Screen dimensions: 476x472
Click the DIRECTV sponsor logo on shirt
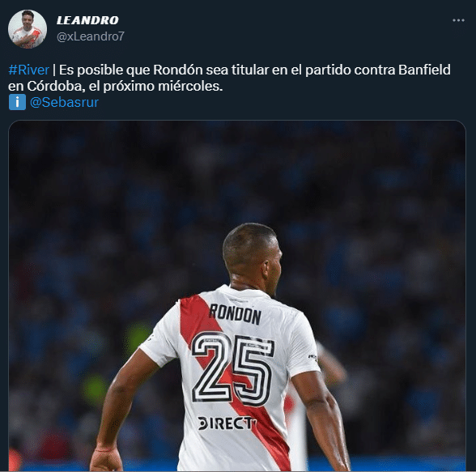[x=227, y=423]
